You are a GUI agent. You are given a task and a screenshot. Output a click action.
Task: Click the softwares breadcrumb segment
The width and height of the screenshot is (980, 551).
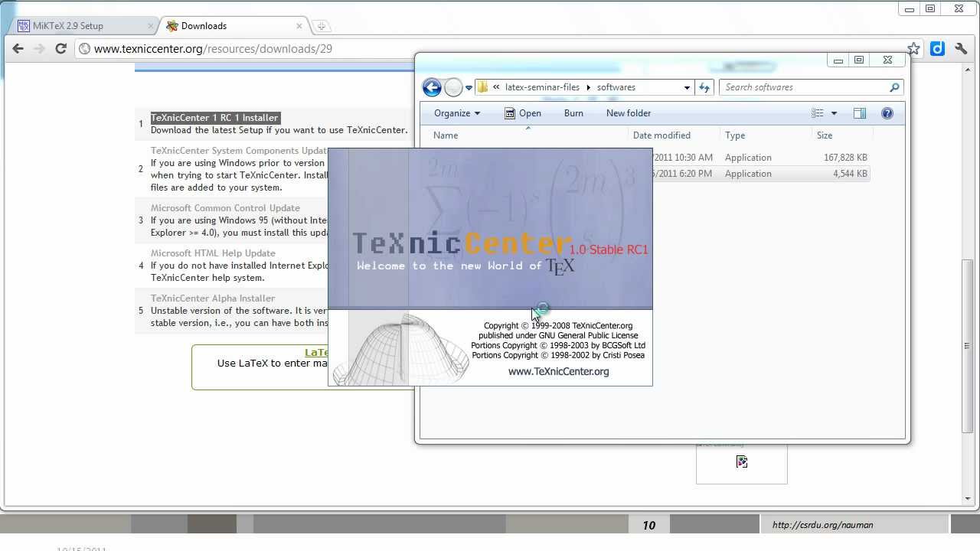coord(616,87)
